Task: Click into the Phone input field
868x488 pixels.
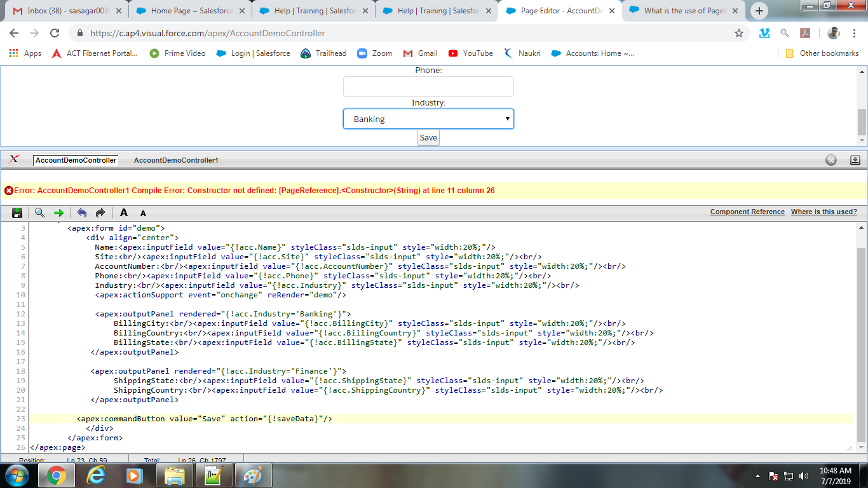Action: 428,86
